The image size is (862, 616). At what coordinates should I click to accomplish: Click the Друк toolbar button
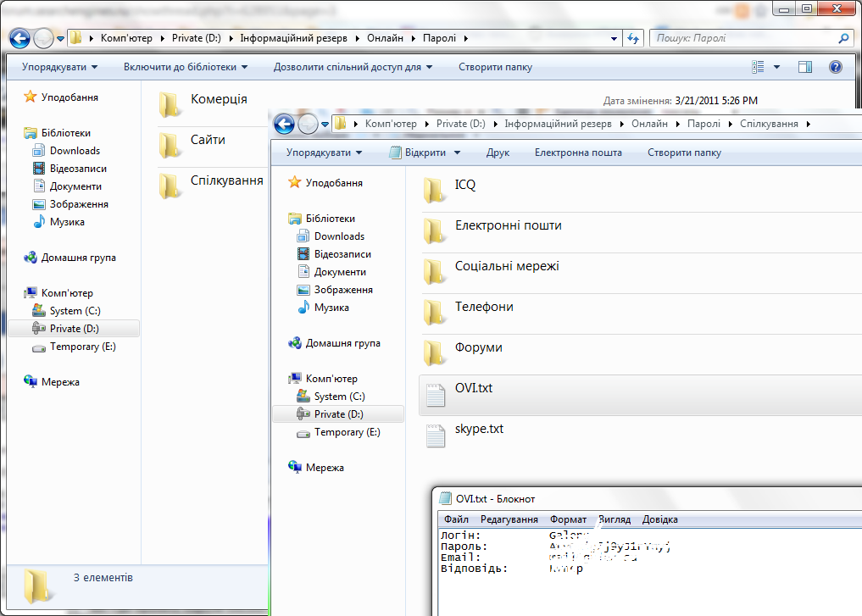pos(498,153)
